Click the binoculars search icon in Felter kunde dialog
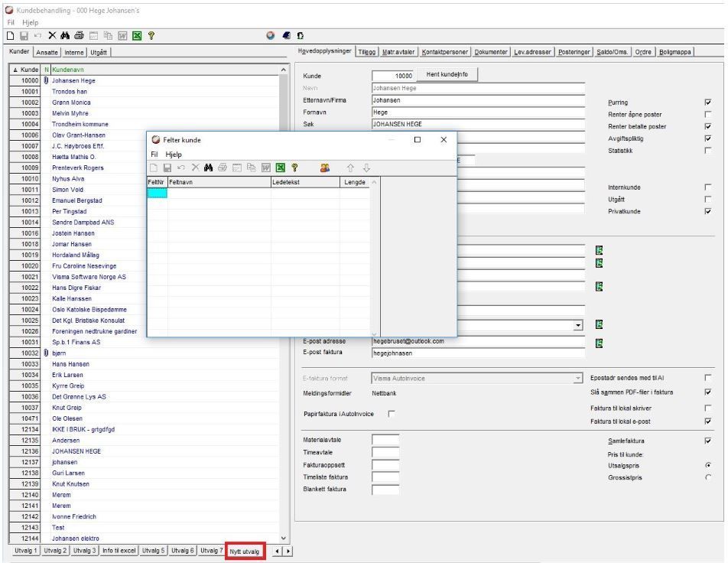The width and height of the screenshot is (728, 563). [209, 168]
